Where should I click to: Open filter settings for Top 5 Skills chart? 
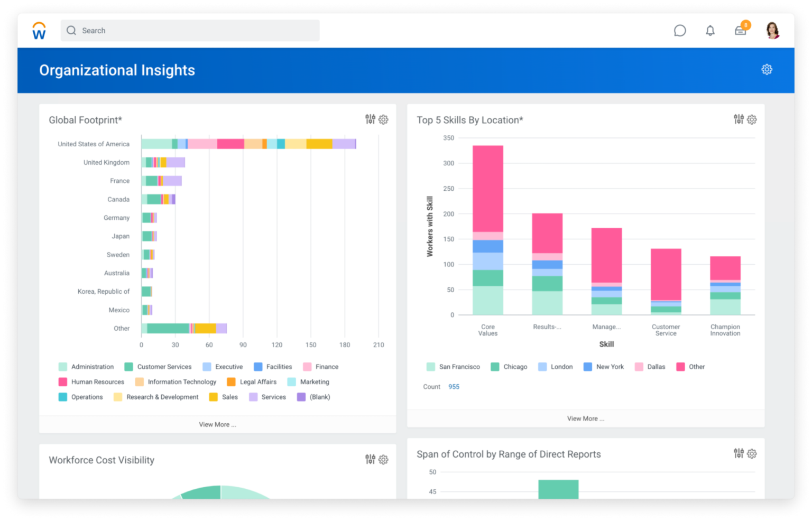(737, 119)
